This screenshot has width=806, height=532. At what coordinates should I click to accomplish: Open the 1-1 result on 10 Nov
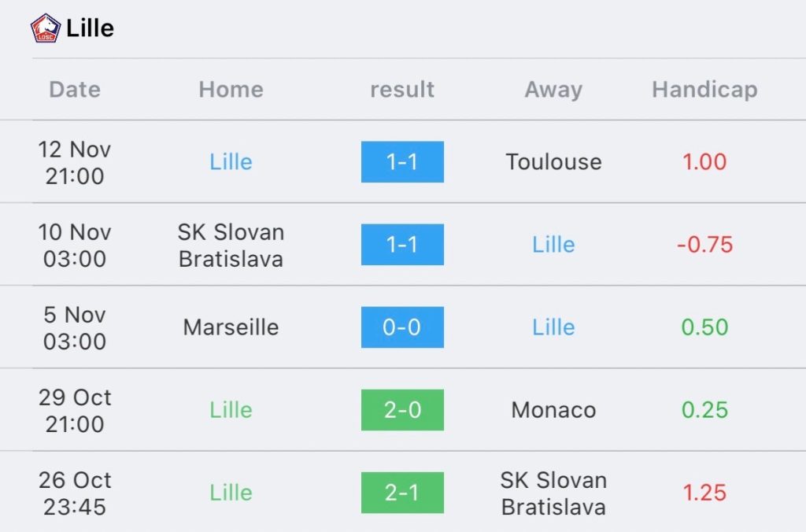[x=402, y=245]
